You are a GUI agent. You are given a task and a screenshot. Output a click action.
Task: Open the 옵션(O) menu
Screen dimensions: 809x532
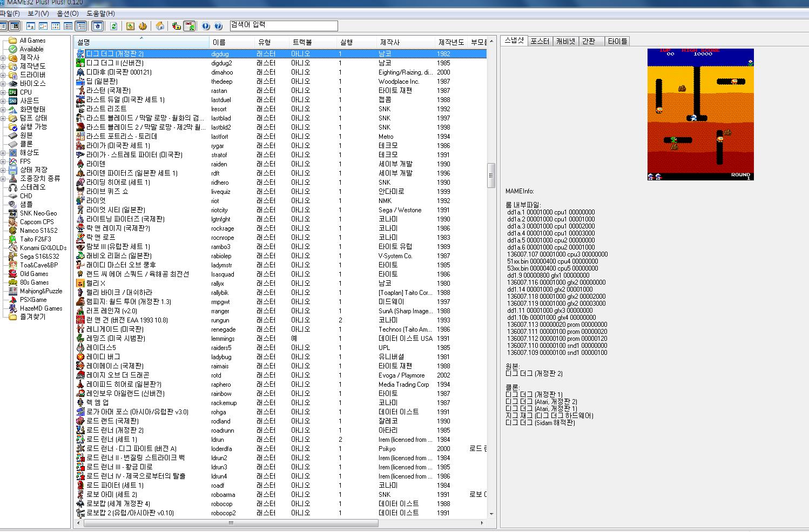point(68,14)
